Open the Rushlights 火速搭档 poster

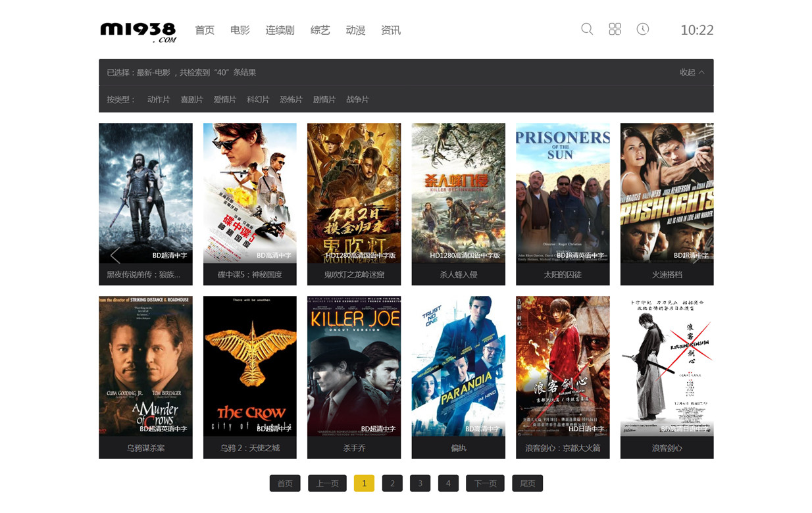click(x=667, y=193)
